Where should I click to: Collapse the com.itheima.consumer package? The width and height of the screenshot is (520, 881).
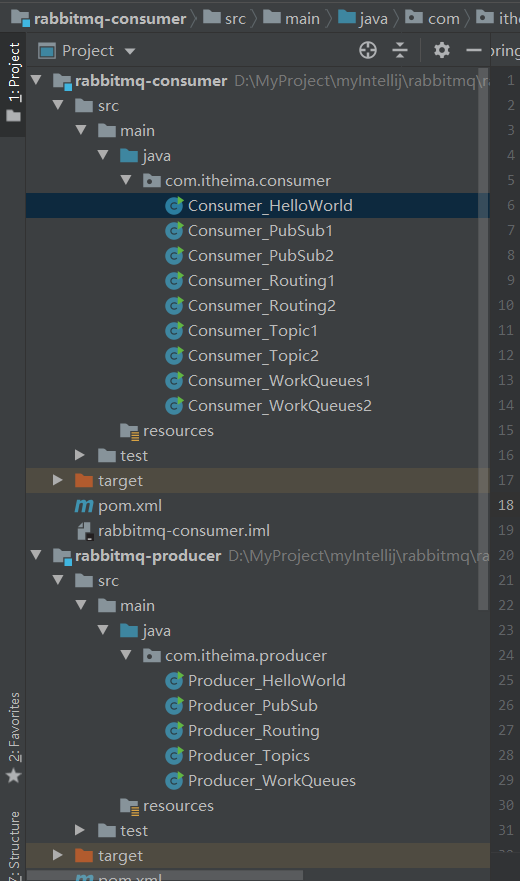[126, 180]
